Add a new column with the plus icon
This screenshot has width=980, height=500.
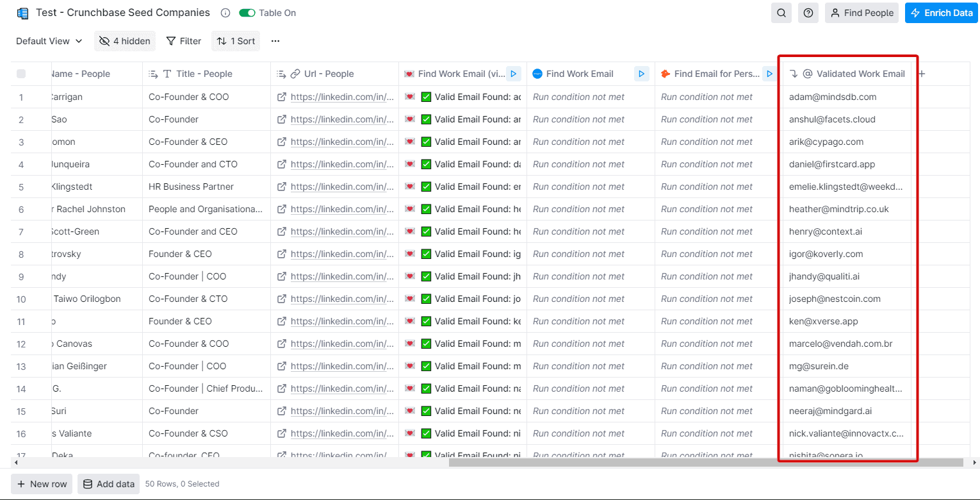[x=922, y=74]
